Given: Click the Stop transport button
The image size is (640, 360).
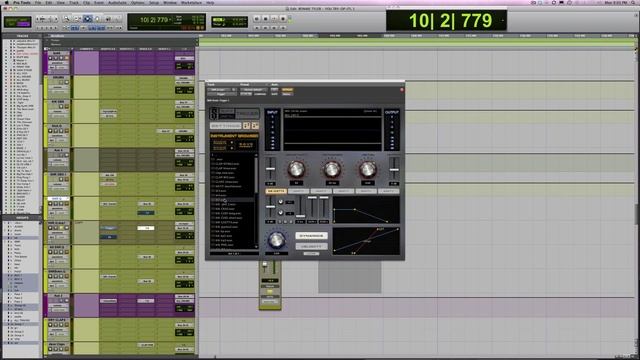Looking at the screenshot, I should 265,19.
